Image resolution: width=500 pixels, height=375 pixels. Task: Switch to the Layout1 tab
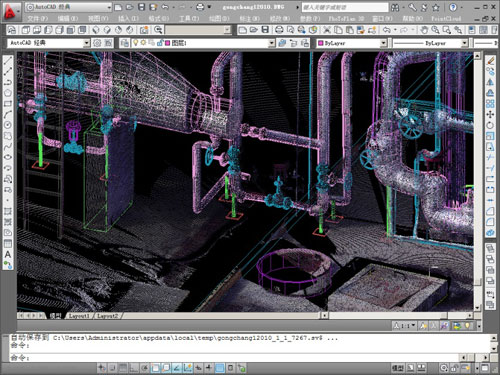coord(79,316)
